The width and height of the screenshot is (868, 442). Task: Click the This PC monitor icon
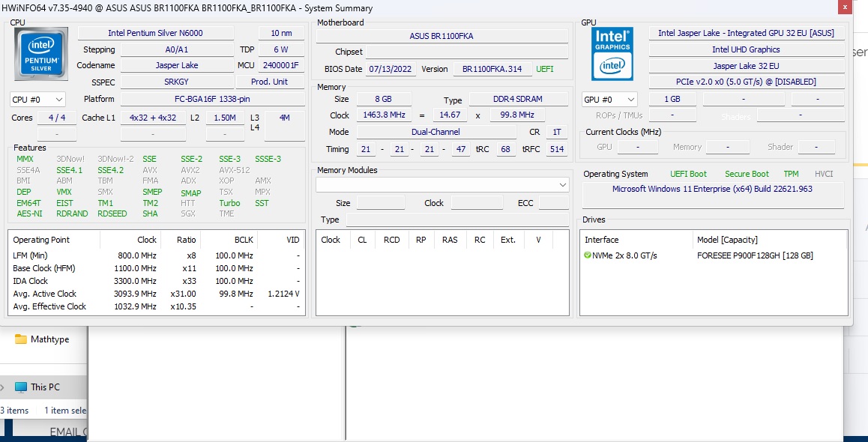(x=21, y=387)
